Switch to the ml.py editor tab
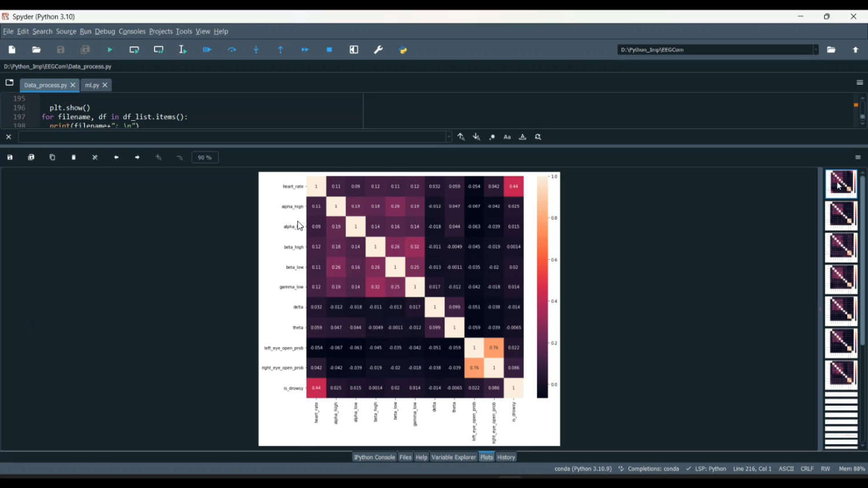This screenshot has height=488, width=868. click(91, 85)
